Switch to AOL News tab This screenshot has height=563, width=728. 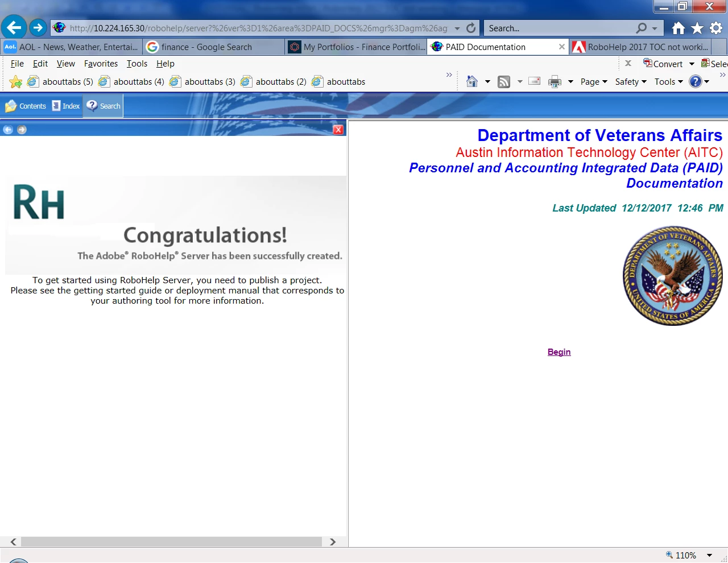pos(72,47)
